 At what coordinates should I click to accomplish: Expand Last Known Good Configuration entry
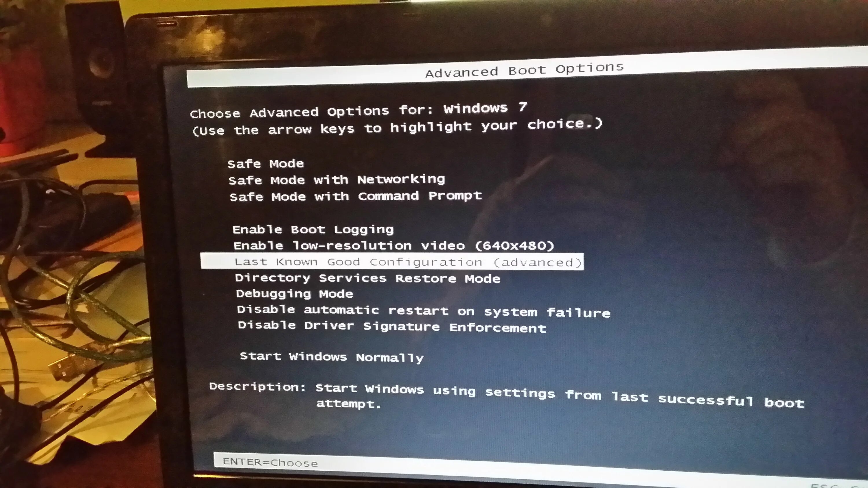click(408, 262)
